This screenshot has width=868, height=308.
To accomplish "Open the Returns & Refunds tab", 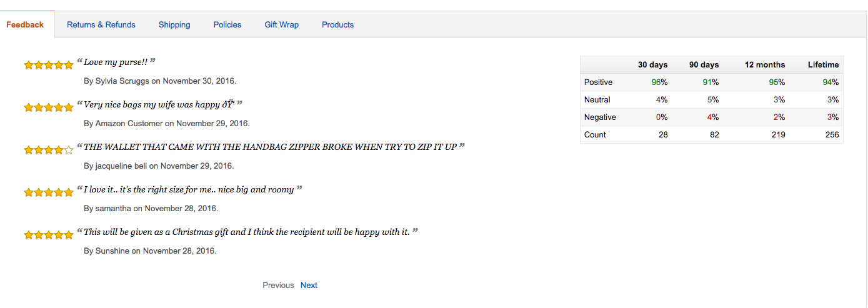I will coord(101,24).
